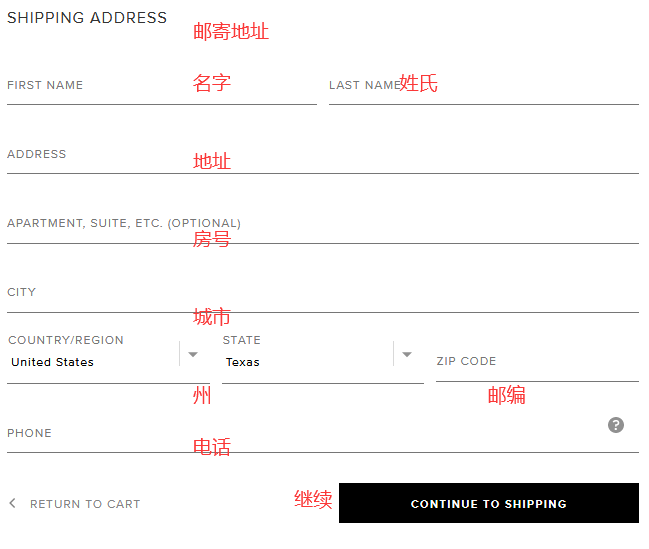This screenshot has width=649, height=549.
Task: Follow the Return to Cart link
Action: tap(85, 504)
